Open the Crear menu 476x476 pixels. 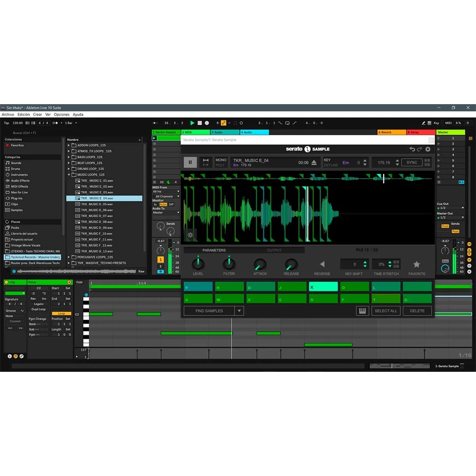(38, 114)
